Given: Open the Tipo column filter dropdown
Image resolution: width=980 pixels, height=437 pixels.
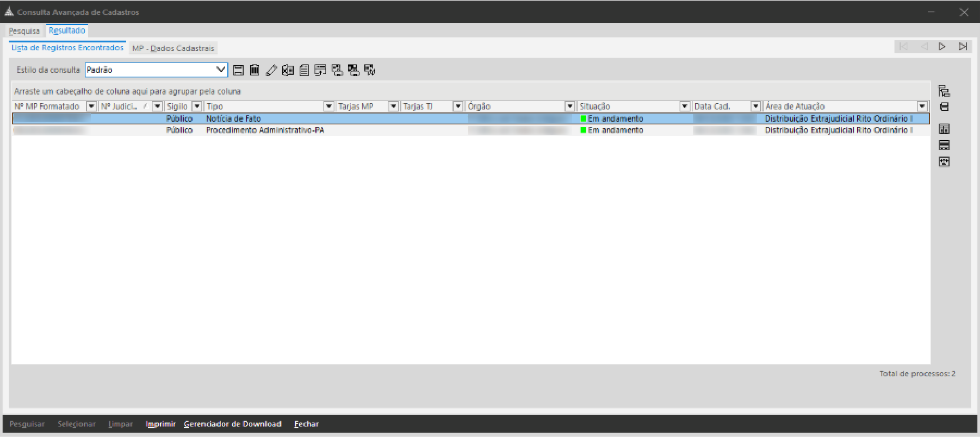Looking at the screenshot, I should coord(329,106).
